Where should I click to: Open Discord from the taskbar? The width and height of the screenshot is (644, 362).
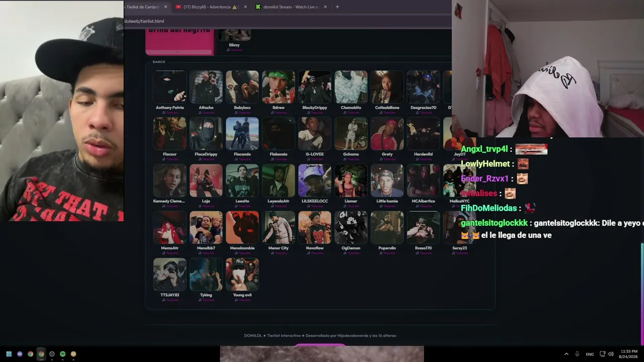tap(20, 354)
